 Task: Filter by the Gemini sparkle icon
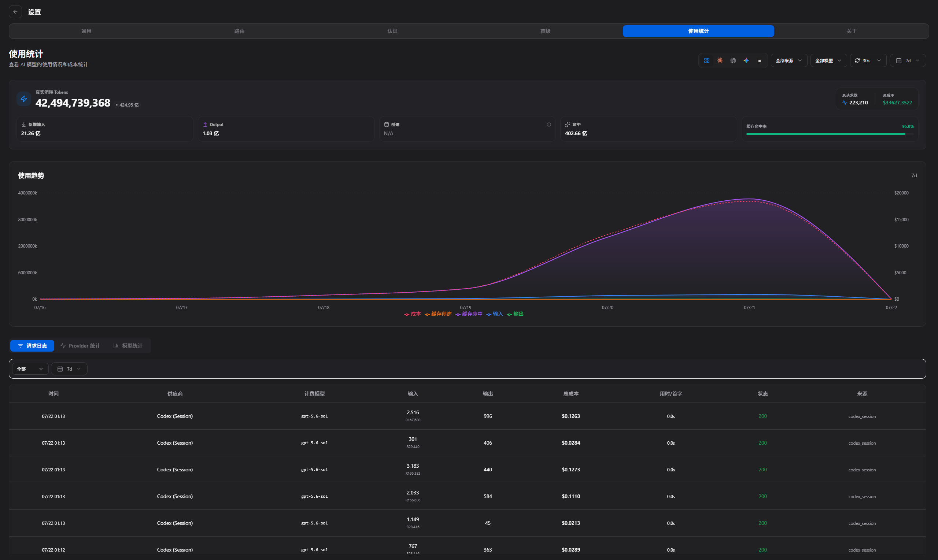click(x=746, y=60)
